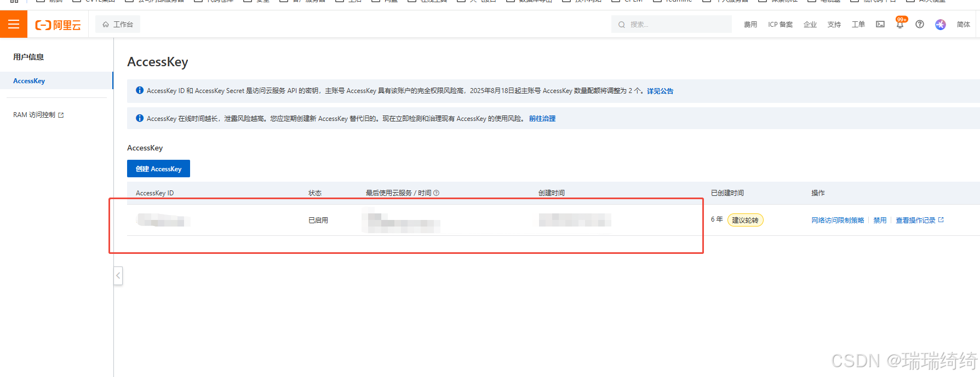Click the 操作 column header

(818, 193)
